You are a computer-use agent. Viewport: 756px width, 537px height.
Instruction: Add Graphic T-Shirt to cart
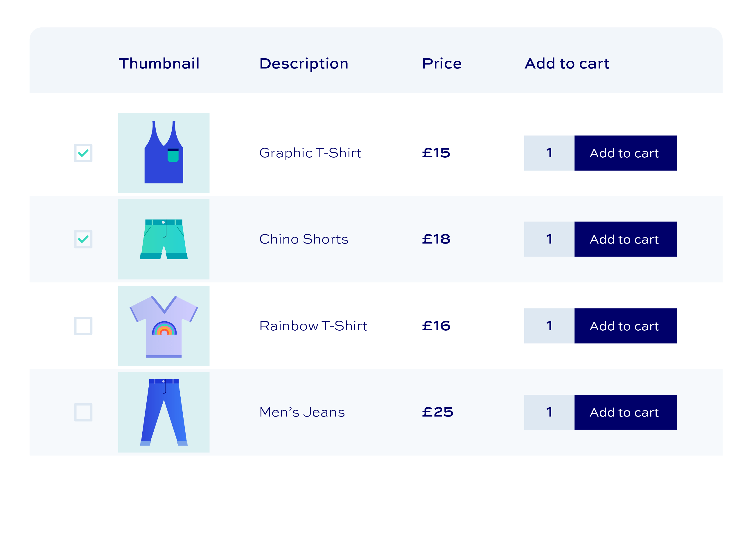[625, 153]
